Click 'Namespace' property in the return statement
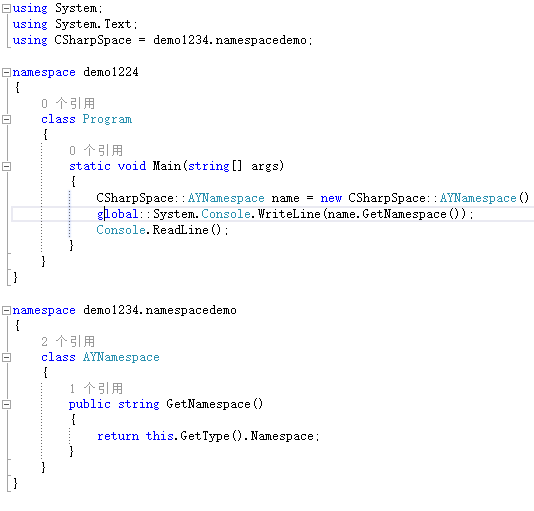This screenshot has width=534, height=511. 282,436
